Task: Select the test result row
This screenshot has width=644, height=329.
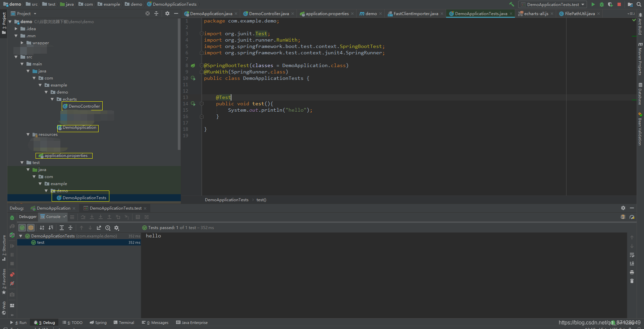Action: coord(79,242)
